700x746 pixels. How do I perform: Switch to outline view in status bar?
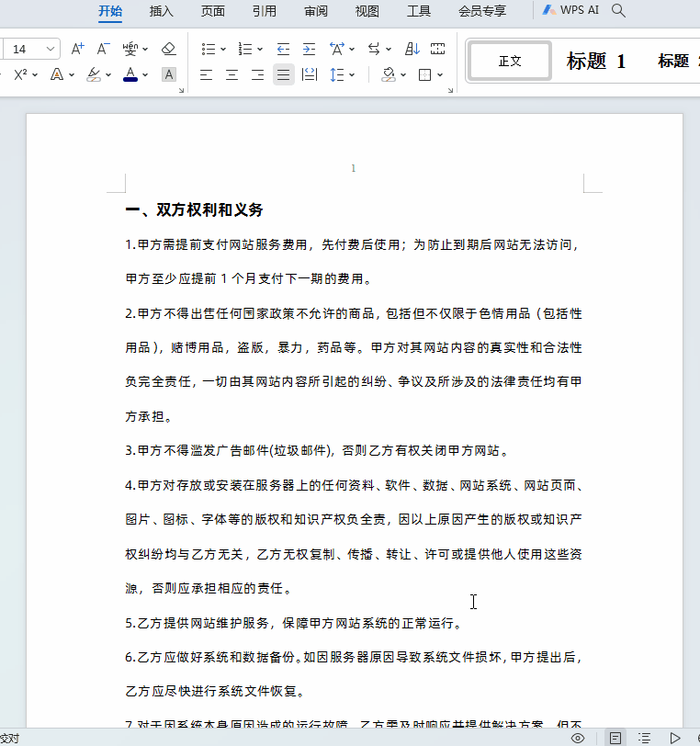(645, 738)
